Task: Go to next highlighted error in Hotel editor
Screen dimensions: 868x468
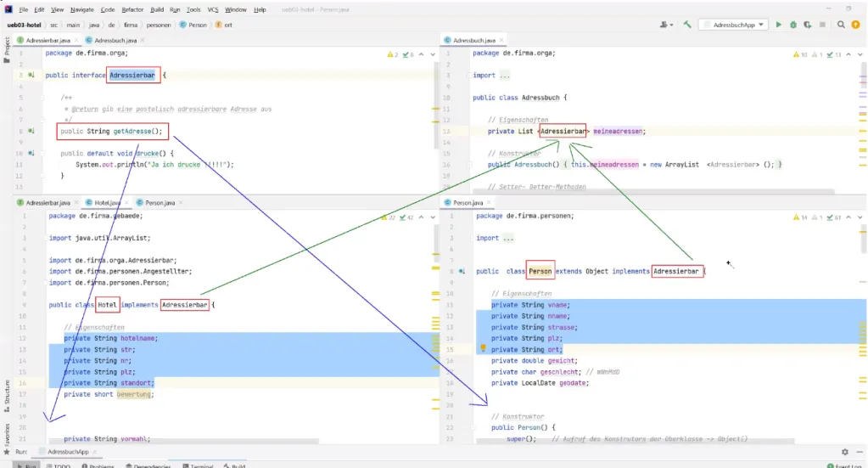Action: tap(433, 217)
